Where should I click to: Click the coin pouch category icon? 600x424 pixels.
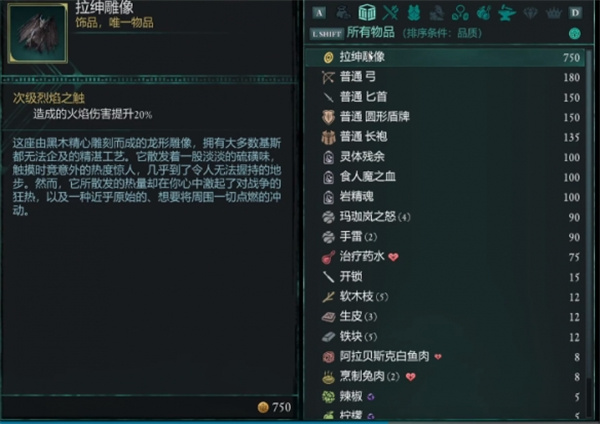click(x=343, y=13)
